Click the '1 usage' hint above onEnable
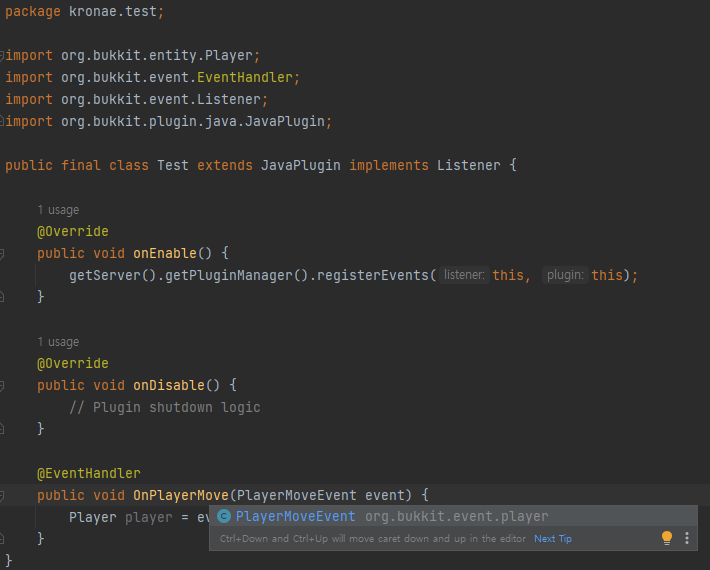The width and height of the screenshot is (710, 570). (x=58, y=210)
